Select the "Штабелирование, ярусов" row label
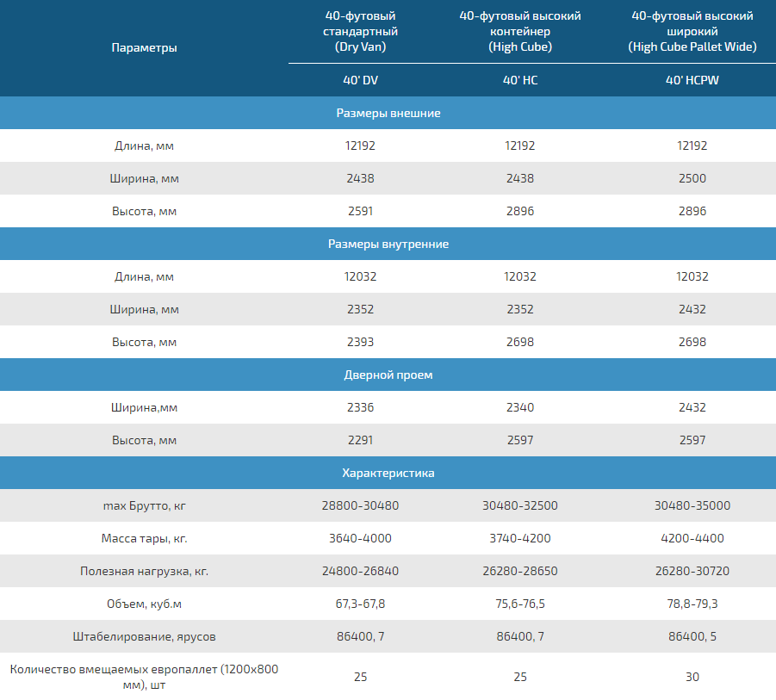The height and width of the screenshot is (700, 776). (144, 636)
